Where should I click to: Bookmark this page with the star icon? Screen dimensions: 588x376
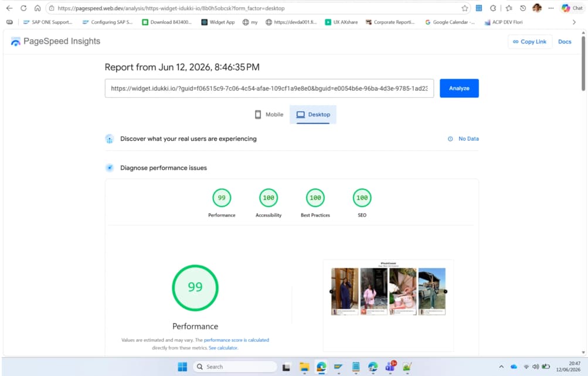tap(465, 8)
